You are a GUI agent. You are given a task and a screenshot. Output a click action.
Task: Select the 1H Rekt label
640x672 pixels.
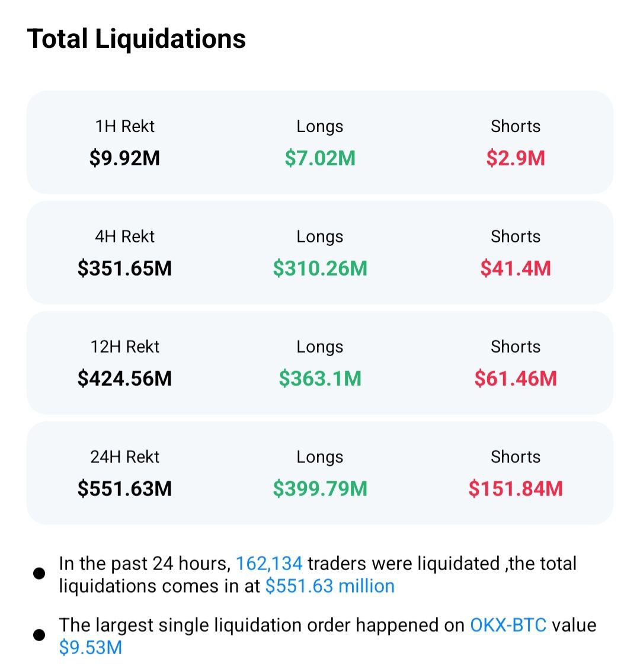[x=124, y=126]
